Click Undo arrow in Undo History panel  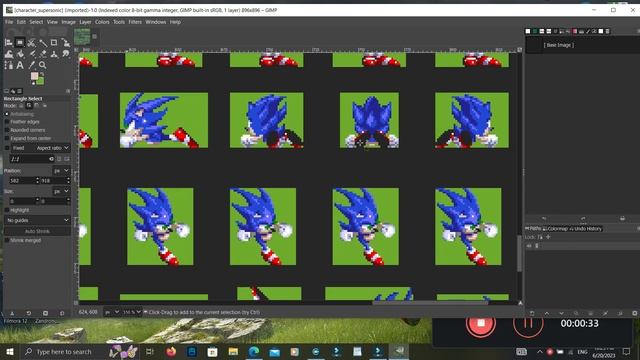(x=544, y=219)
